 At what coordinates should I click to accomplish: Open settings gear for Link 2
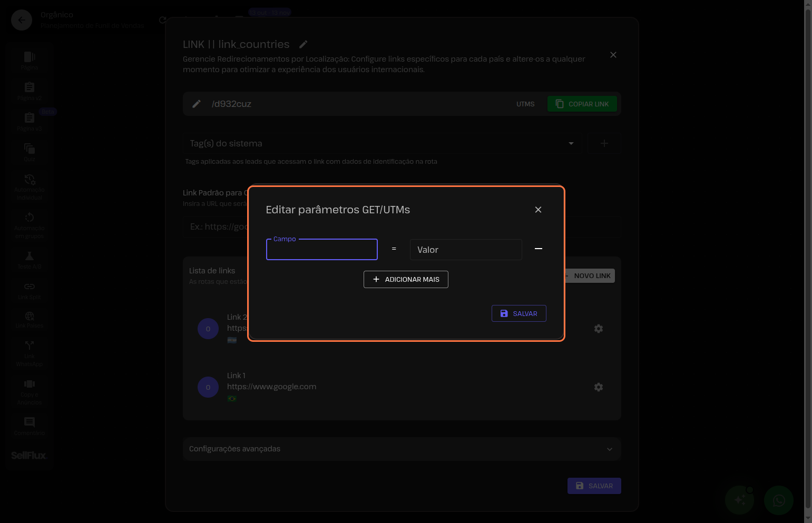pos(598,329)
